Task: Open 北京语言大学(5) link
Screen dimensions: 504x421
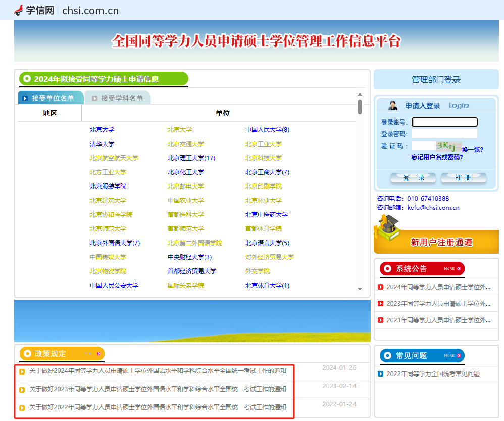Action: point(267,243)
